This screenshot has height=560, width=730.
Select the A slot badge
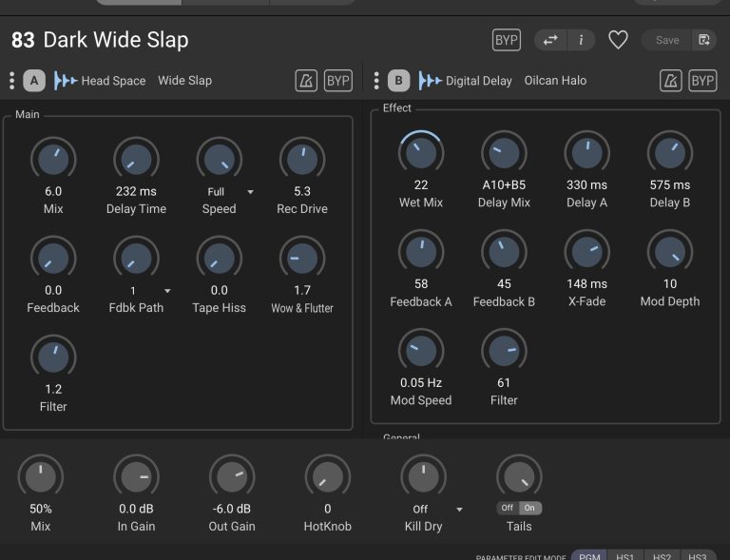click(x=34, y=81)
